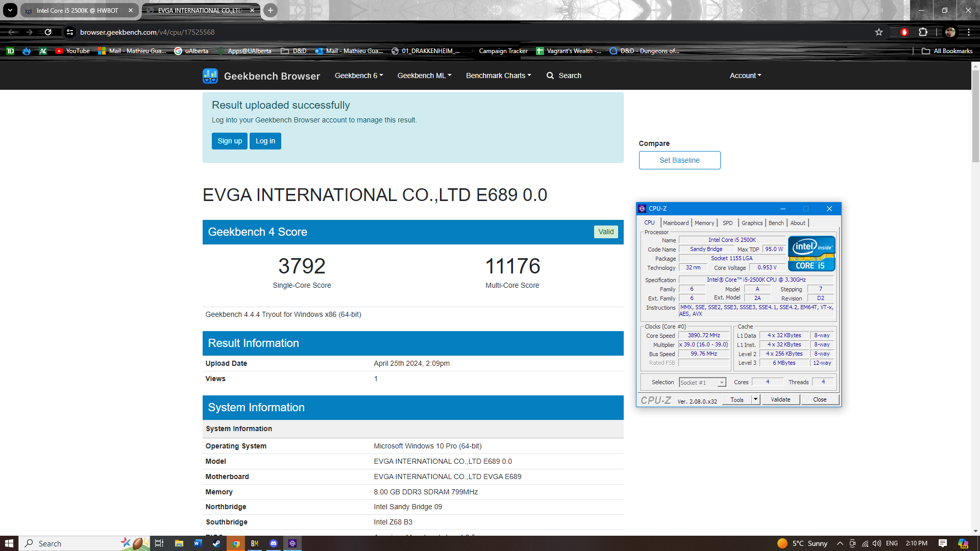Switch to the Bench tab in CPU-Z
The image size is (980, 551).
coord(776,223)
